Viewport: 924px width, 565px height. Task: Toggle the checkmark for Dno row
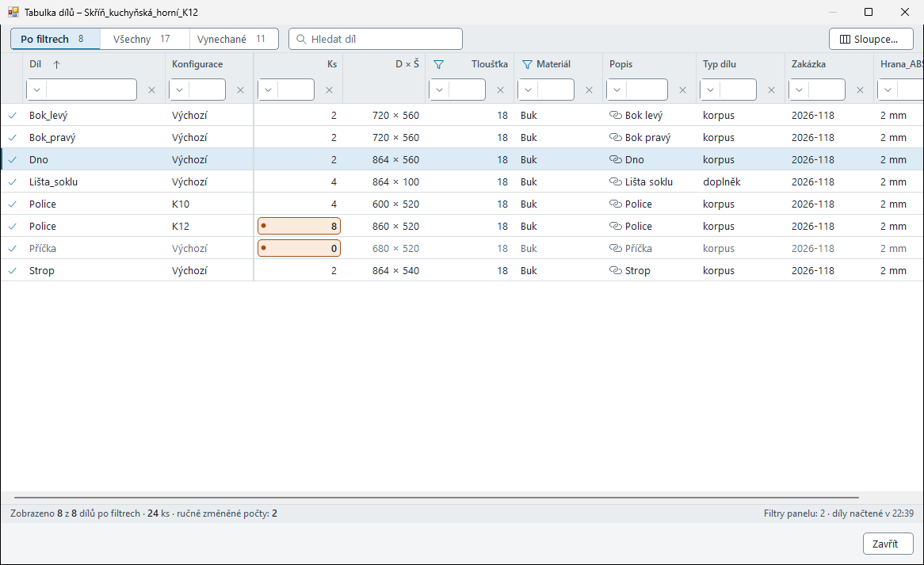pos(13,159)
